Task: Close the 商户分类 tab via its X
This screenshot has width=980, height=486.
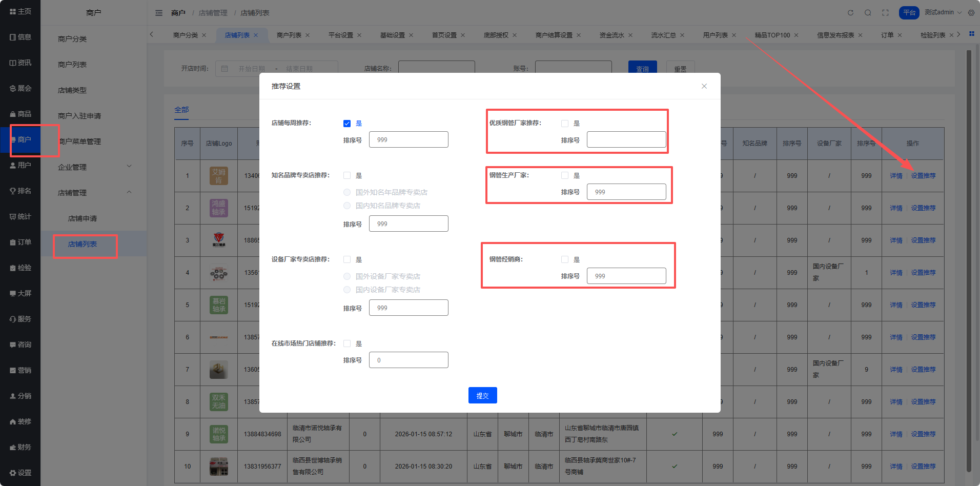Action: 204,35
